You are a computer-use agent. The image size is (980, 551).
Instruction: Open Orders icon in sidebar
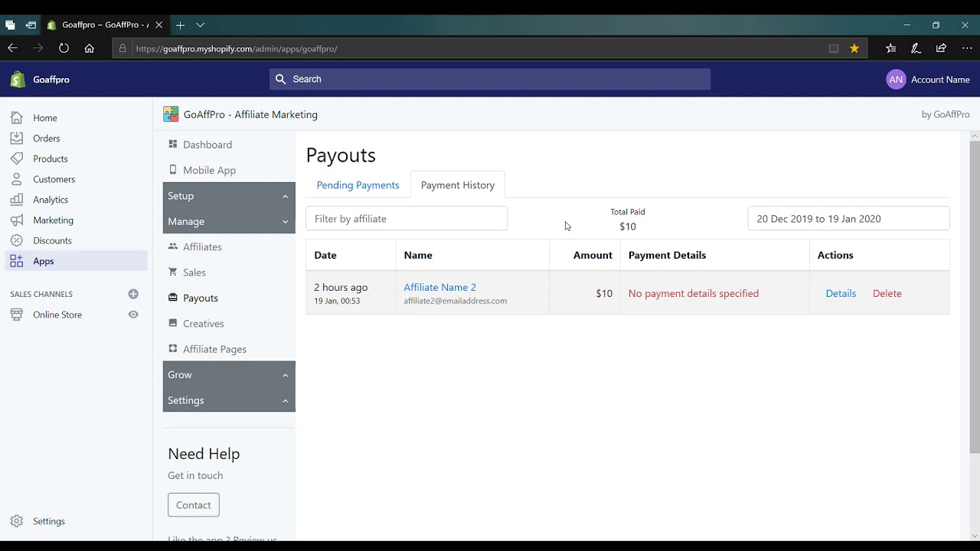click(x=17, y=139)
